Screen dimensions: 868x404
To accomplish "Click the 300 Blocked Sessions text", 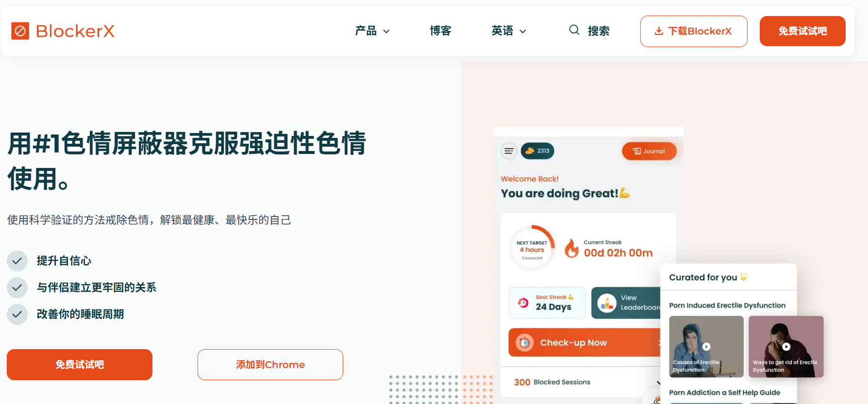I will [552, 382].
